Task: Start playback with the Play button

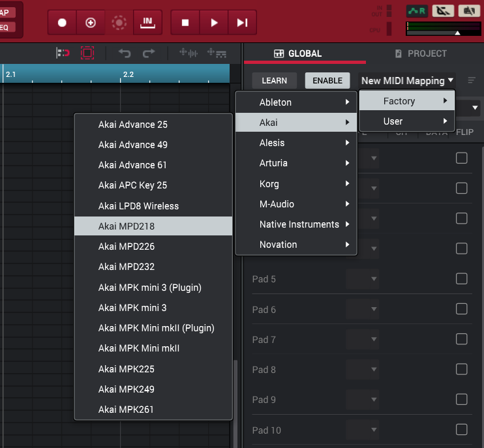Action: pos(213,23)
